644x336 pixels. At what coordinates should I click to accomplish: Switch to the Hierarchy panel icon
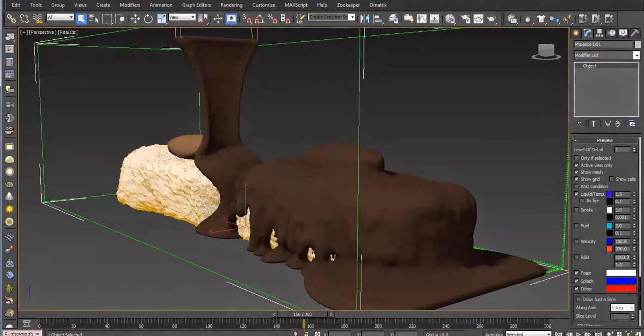[599, 33]
